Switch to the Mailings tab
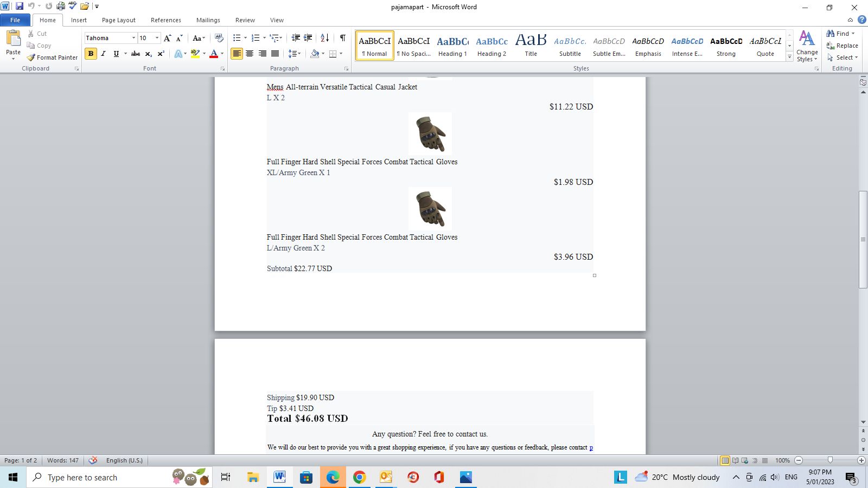868x488 pixels. coord(208,20)
